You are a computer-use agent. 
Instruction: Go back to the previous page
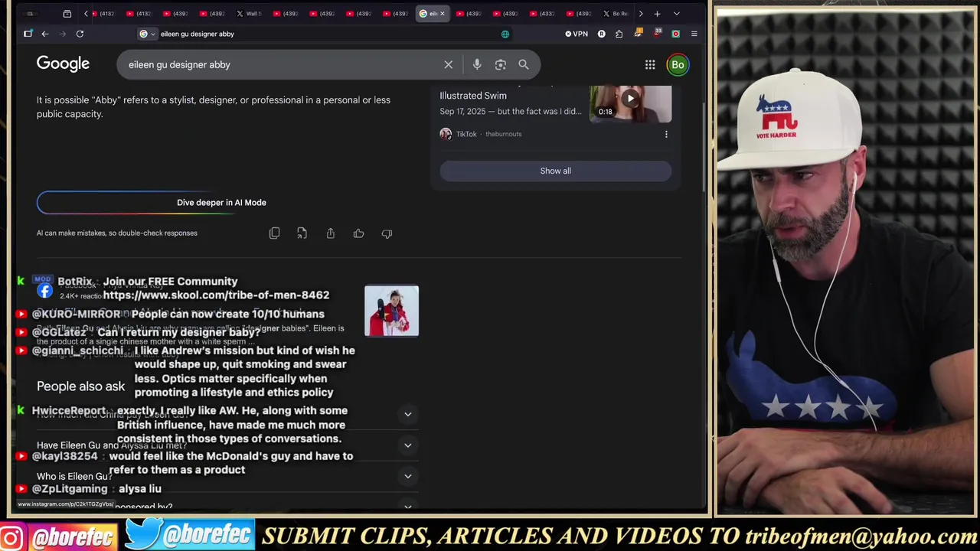click(45, 34)
